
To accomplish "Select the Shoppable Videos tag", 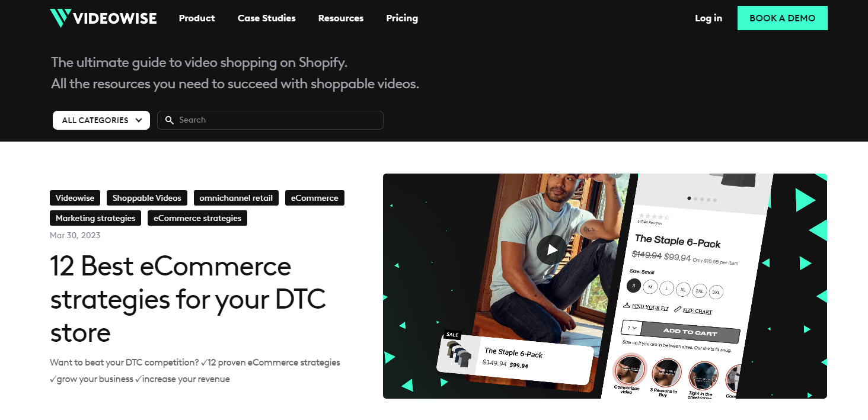I will point(147,198).
